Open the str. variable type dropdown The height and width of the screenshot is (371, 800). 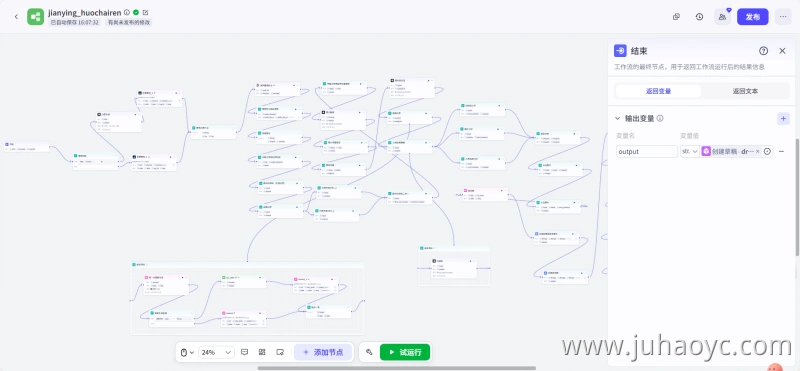pyautogui.click(x=690, y=152)
